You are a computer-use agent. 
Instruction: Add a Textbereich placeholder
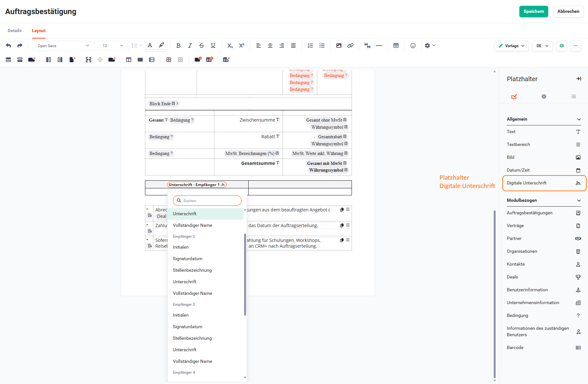pos(544,145)
